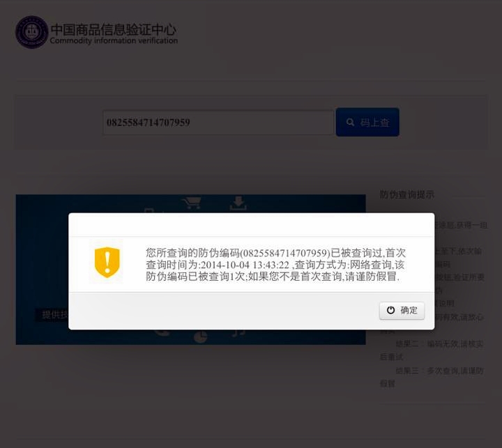Click the round emblem site logo
Screen dimensions: 502x448
point(31,32)
